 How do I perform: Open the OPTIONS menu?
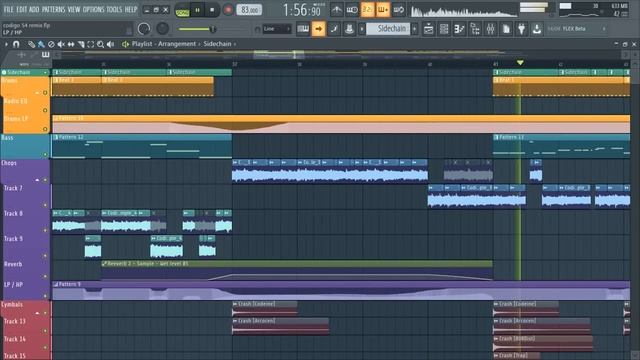click(93, 9)
